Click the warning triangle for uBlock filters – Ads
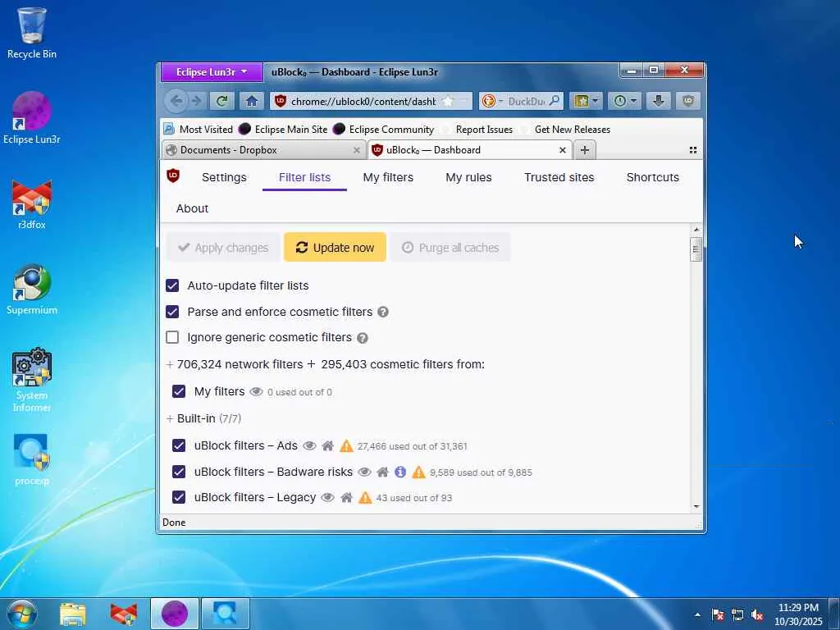Screen dimensions: 840x630 (x=347, y=445)
